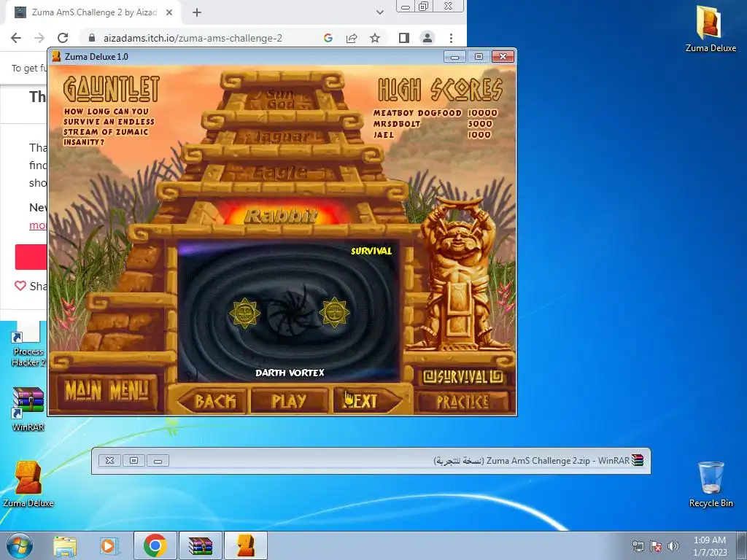Click the heart icon on itch.io page

(x=20, y=286)
